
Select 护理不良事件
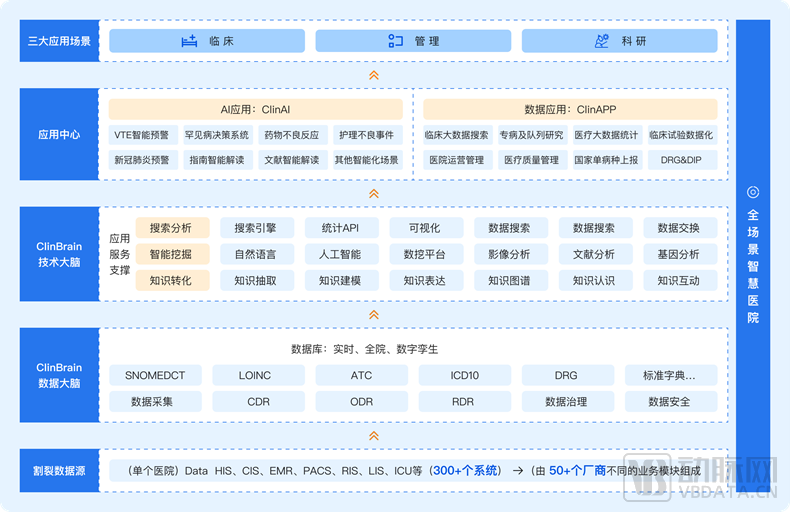[368, 135]
